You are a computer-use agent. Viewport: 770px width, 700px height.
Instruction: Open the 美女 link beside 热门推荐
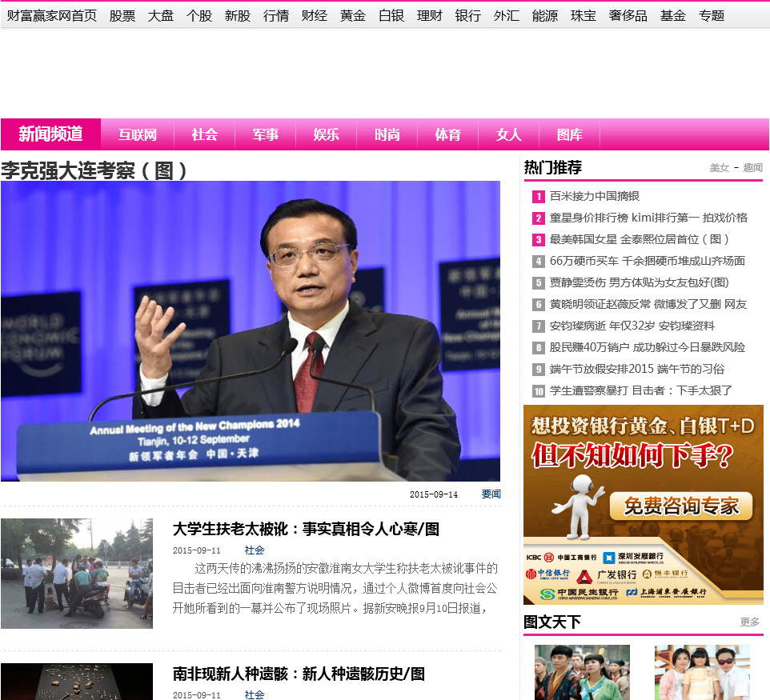click(x=720, y=168)
